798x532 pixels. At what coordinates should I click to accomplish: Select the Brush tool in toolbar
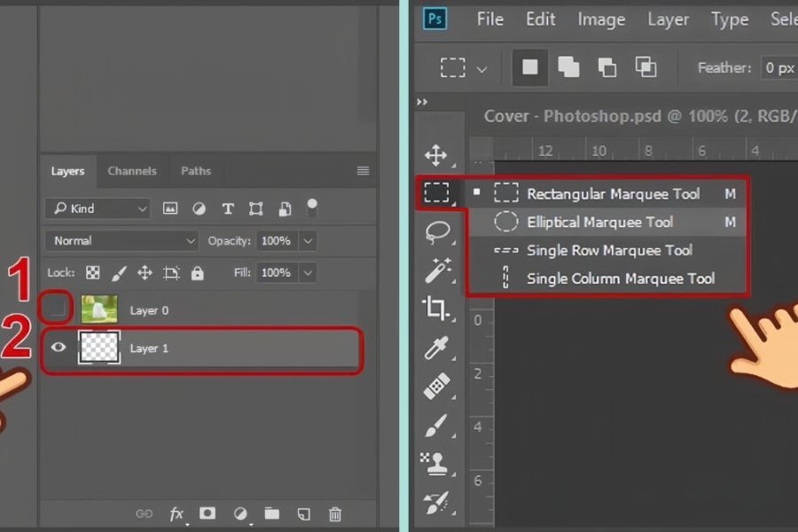436,426
